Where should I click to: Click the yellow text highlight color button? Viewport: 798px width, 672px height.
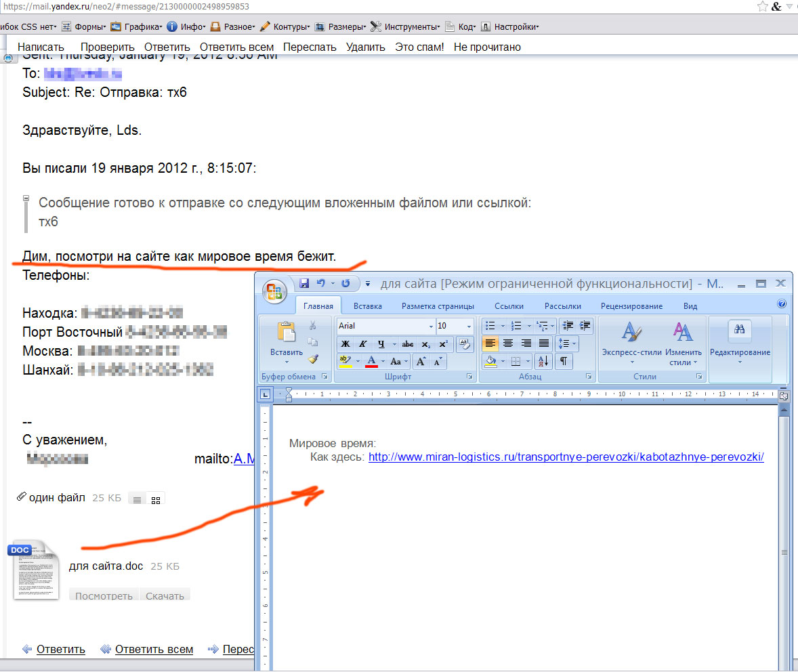[345, 361]
